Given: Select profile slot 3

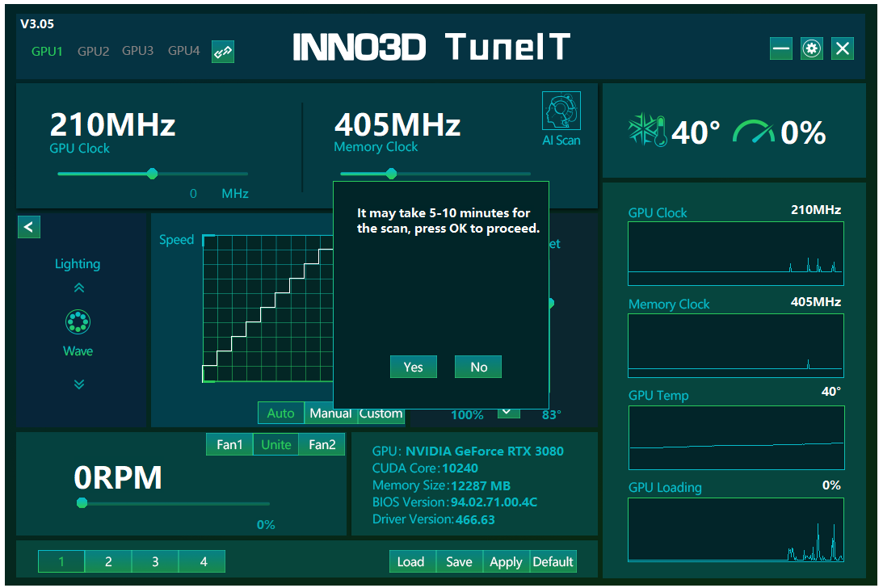Looking at the screenshot, I should (x=155, y=561).
